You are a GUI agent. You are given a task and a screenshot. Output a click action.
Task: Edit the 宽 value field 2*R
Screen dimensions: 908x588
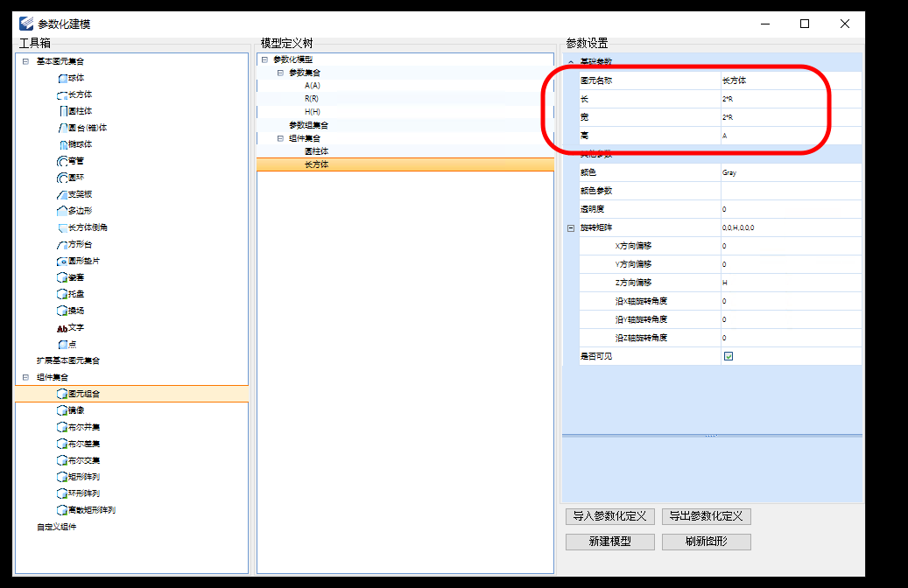(x=791, y=117)
